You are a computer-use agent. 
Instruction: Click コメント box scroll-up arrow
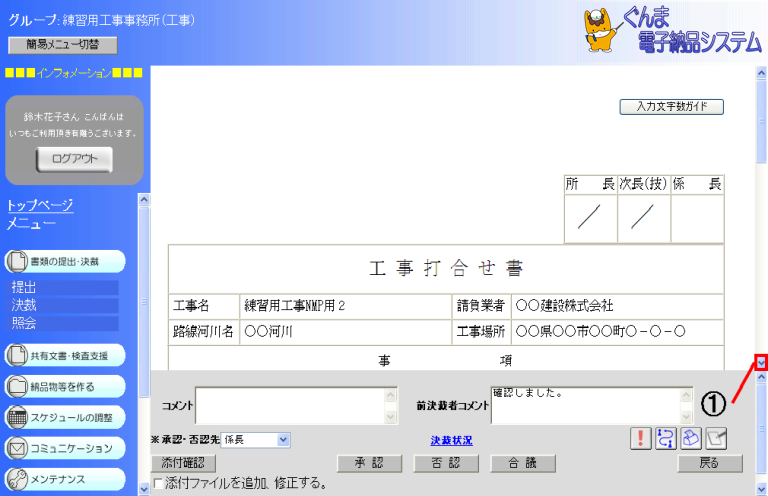pyautogui.click(x=390, y=395)
